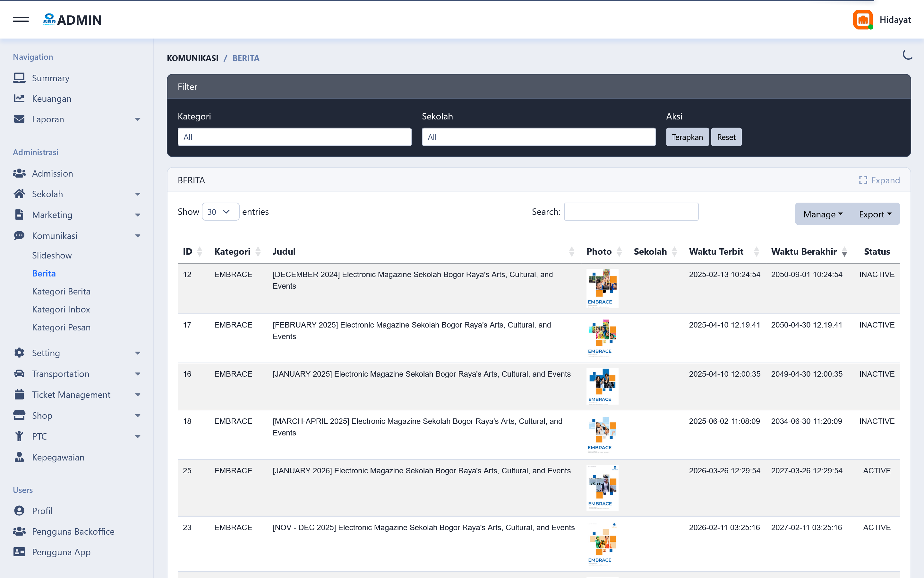Click the Pengguna App ID card icon
The width and height of the screenshot is (924, 578).
coord(19,552)
